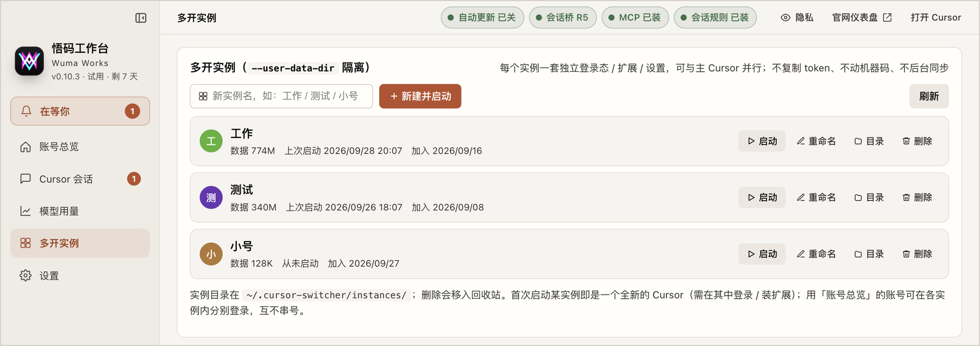
Task: Focus the 新实例名 input field
Action: [x=281, y=96]
